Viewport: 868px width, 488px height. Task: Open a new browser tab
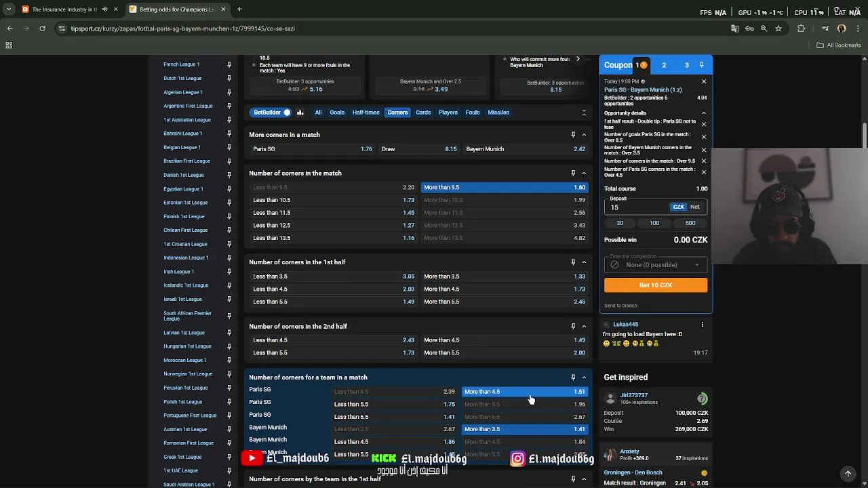[x=239, y=9]
